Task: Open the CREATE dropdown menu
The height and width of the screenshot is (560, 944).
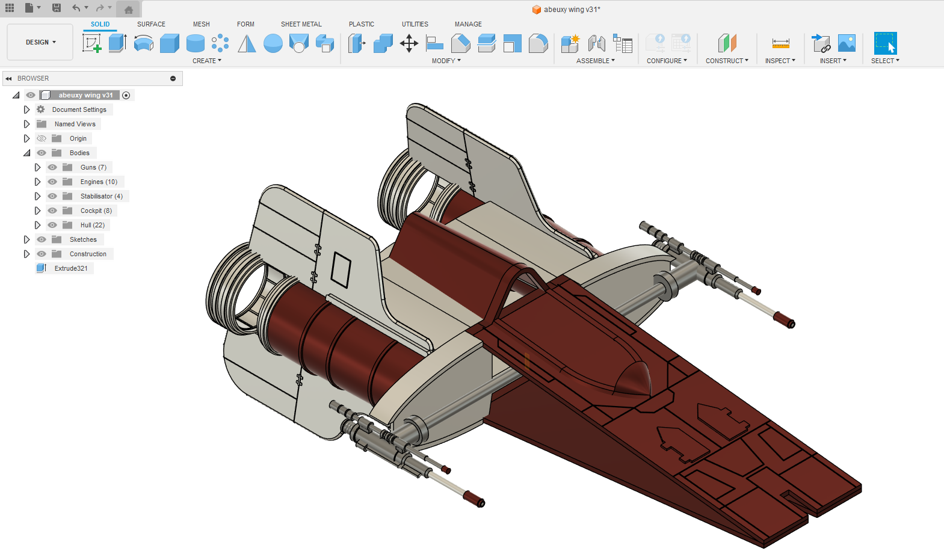Action: [207, 61]
